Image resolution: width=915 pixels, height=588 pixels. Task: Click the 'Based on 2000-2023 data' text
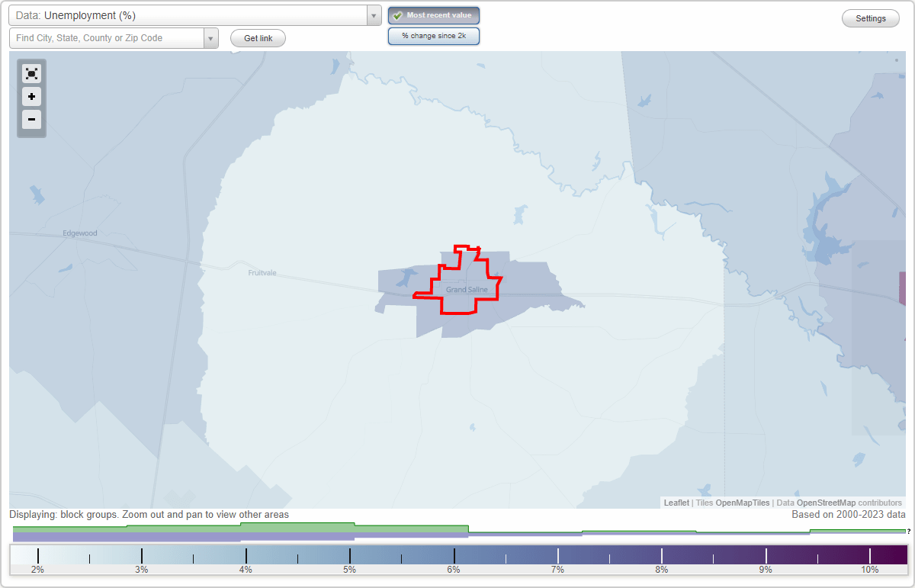848,515
